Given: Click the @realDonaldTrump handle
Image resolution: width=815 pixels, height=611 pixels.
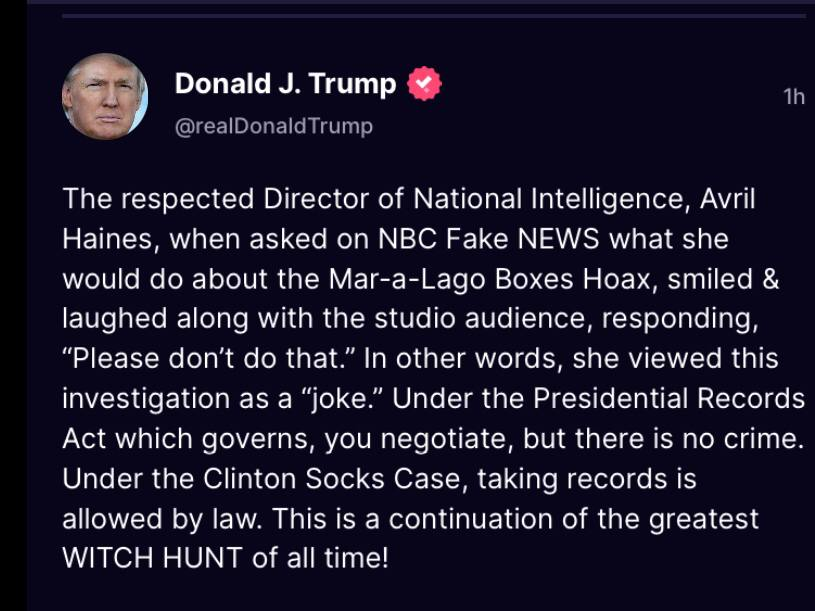Looking at the screenshot, I should tap(274, 126).
